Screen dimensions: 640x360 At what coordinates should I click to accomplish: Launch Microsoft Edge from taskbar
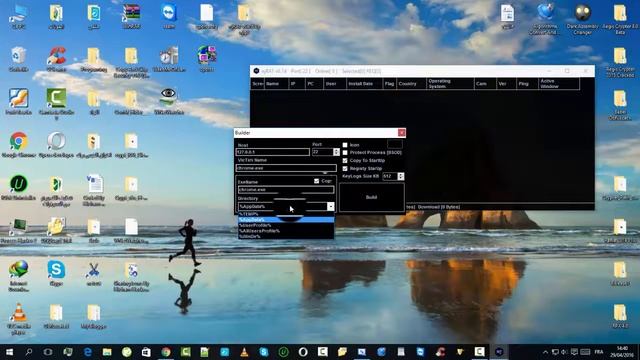pyautogui.click(x=88, y=352)
